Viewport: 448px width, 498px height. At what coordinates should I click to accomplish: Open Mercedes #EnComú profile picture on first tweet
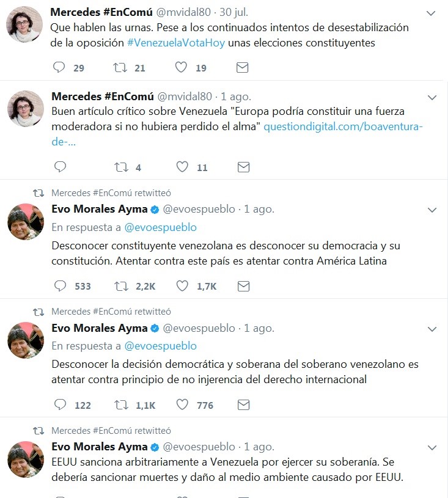(25, 25)
